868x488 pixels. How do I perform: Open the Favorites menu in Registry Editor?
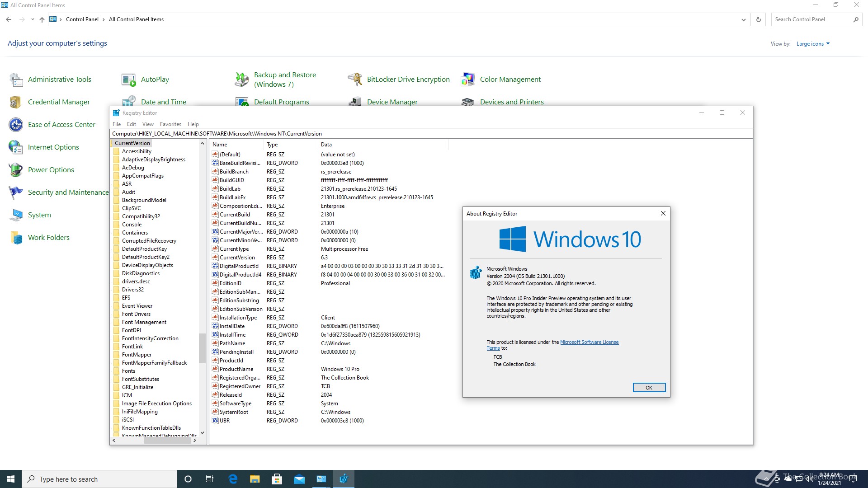click(170, 124)
